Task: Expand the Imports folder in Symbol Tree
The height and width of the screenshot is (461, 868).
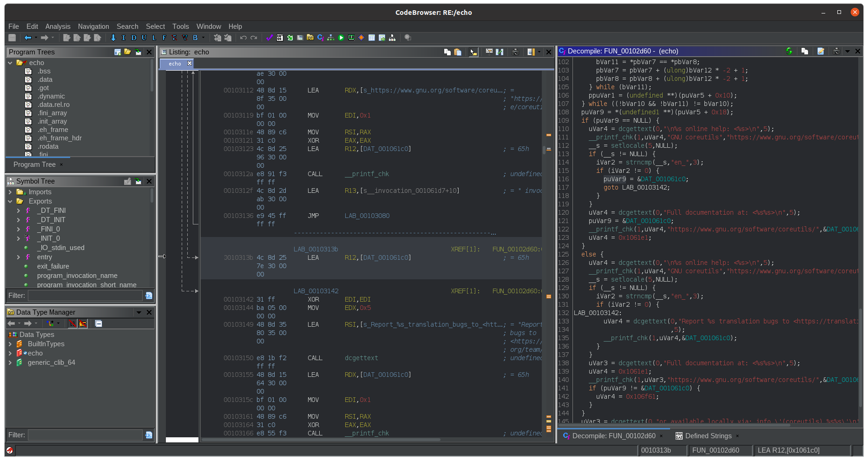Action: (x=10, y=192)
